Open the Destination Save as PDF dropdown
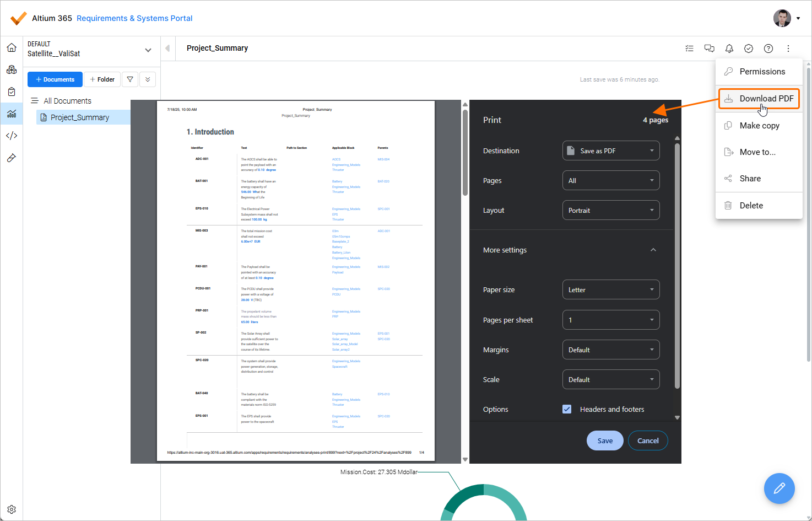 point(611,151)
